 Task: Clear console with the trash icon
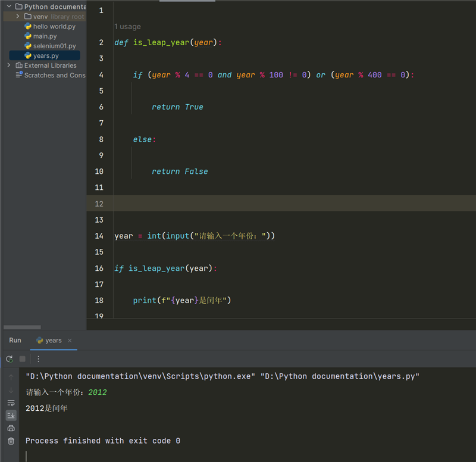(x=11, y=441)
